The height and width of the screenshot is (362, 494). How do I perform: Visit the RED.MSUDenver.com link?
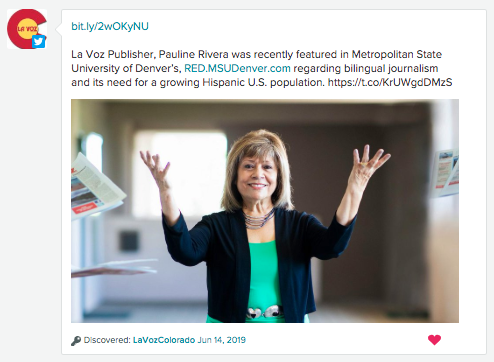[237, 68]
